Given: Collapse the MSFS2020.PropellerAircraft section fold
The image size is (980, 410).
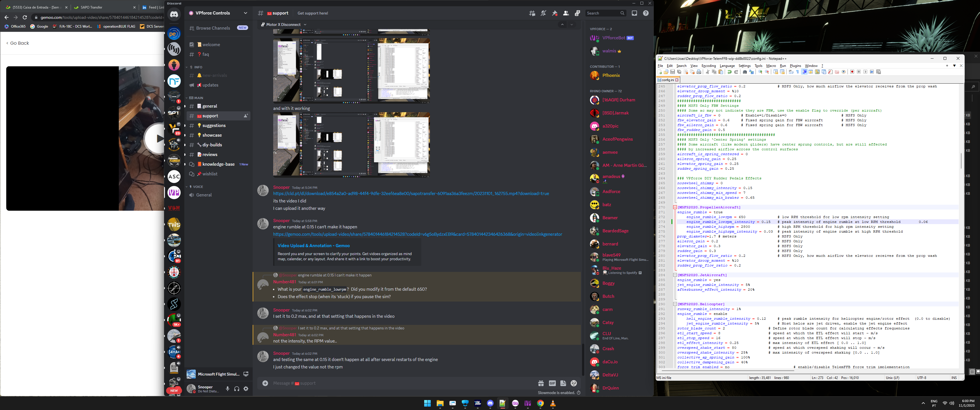Looking at the screenshot, I should point(675,207).
